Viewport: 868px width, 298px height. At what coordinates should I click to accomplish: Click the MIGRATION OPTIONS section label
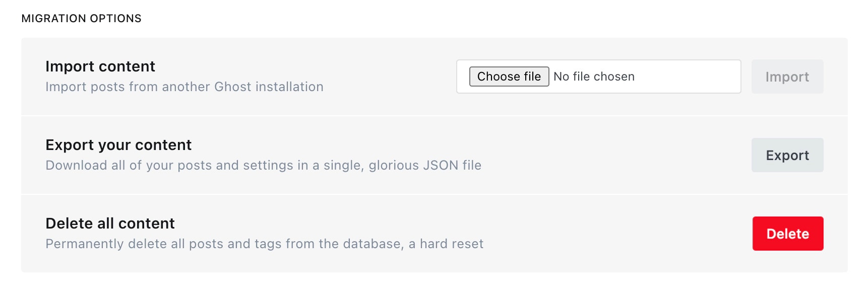[x=82, y=19]
